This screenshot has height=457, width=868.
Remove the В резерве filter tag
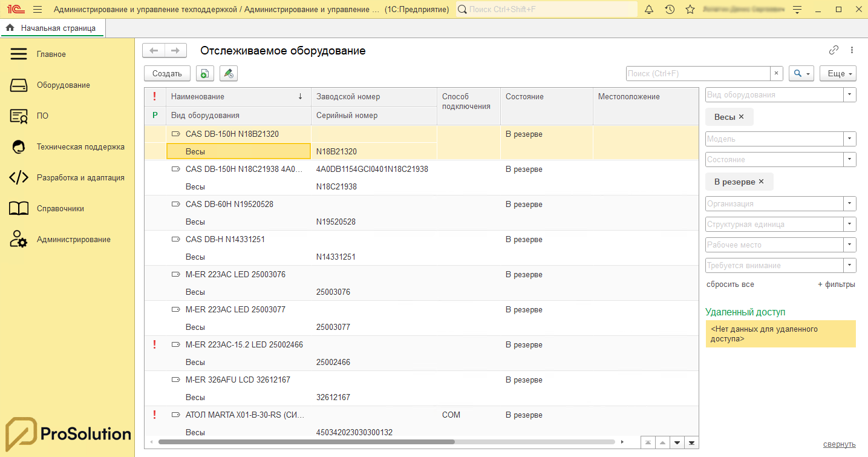tap(761, 182)
